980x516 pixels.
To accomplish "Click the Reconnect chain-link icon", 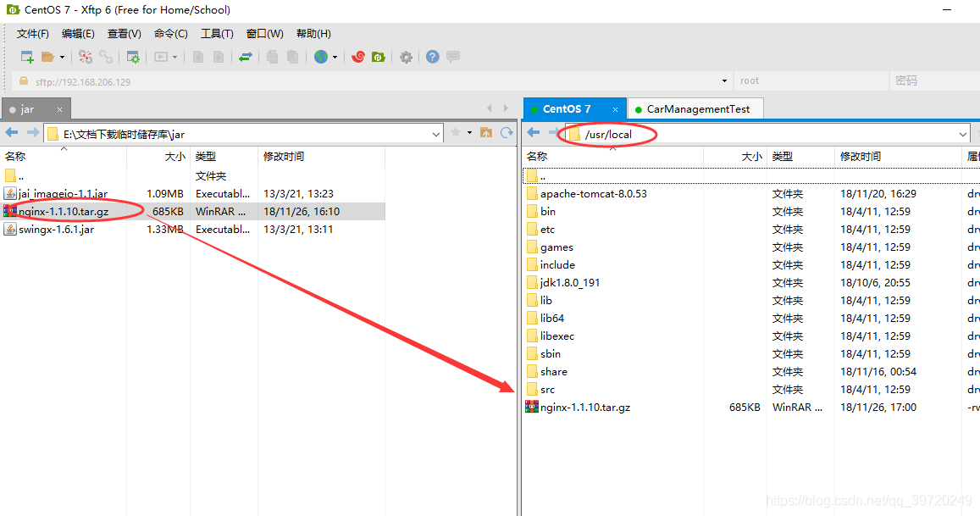I will [106, 57].
